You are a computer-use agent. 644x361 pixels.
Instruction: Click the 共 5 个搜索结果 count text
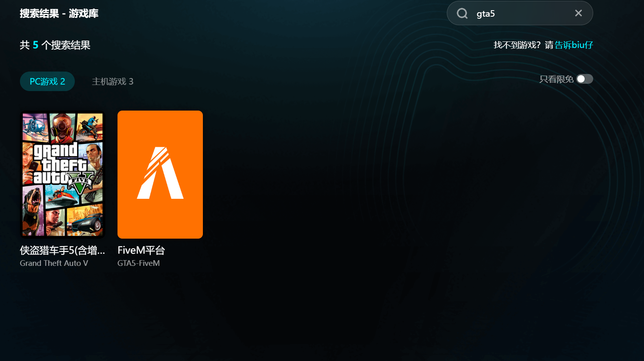(55, 45)
